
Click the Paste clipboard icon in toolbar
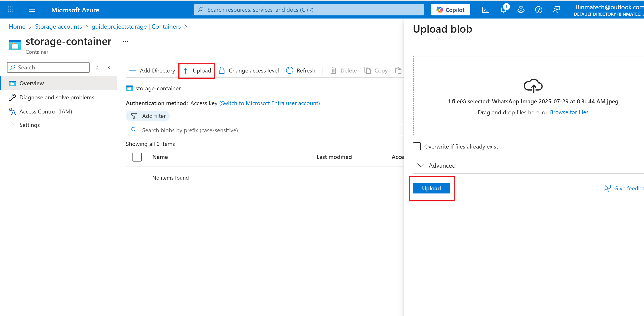coord(398,71)
